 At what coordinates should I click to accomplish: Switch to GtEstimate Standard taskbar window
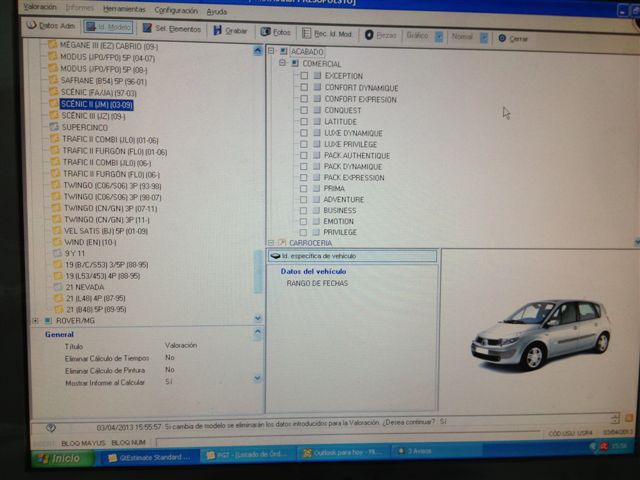(149, 457)
